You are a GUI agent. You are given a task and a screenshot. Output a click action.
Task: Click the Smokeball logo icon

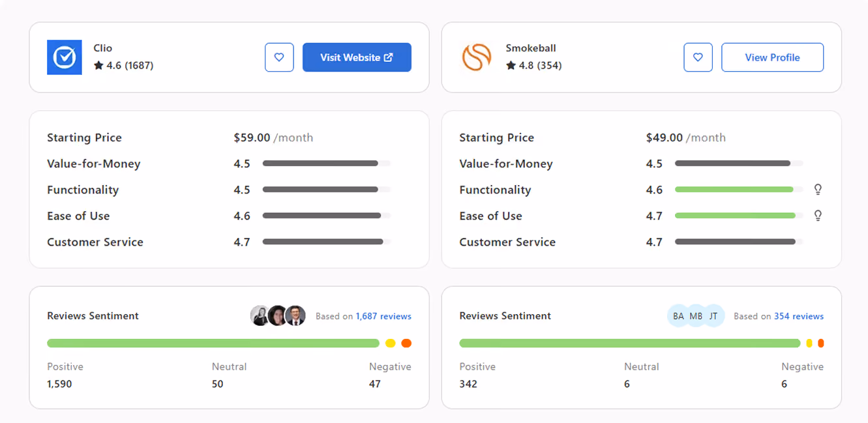477,57
